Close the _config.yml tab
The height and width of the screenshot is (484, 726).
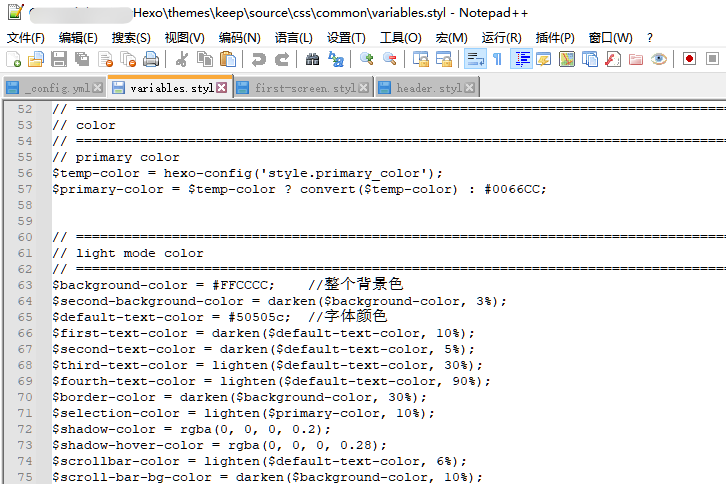(97, 88)
